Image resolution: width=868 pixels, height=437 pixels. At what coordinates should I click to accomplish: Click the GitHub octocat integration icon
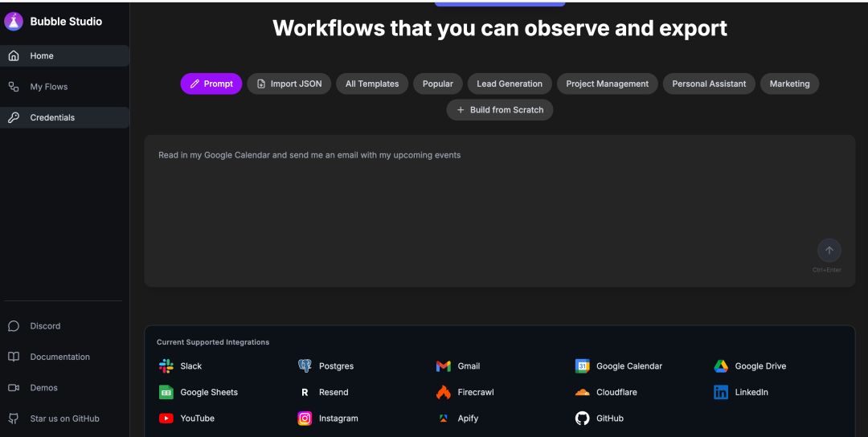(583, 419)
